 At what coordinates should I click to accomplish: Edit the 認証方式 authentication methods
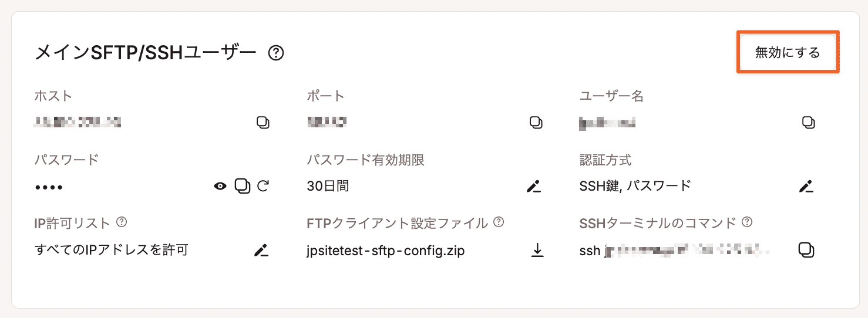click(x=806, y=187)
